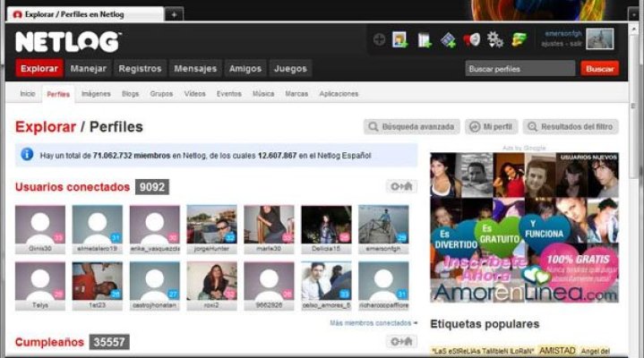Open profile thumbnail of jorgeHunter
Screen dimensions: 644x358
[211, 225]
